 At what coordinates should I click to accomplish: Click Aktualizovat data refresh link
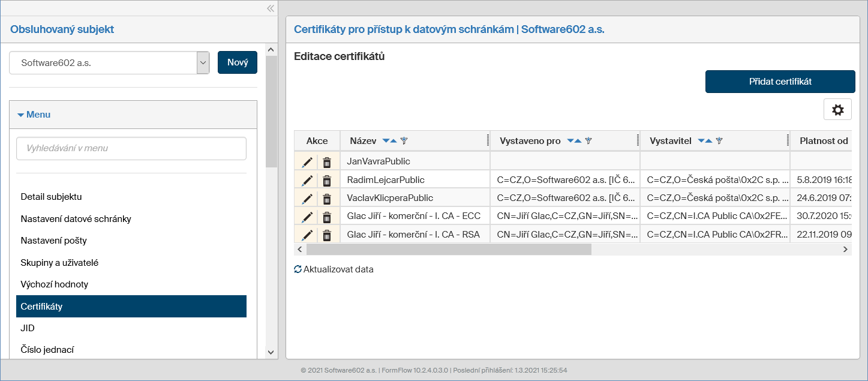334,269
